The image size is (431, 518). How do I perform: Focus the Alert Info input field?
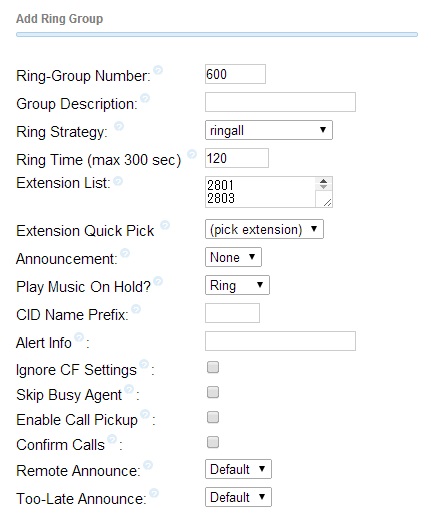280,341
